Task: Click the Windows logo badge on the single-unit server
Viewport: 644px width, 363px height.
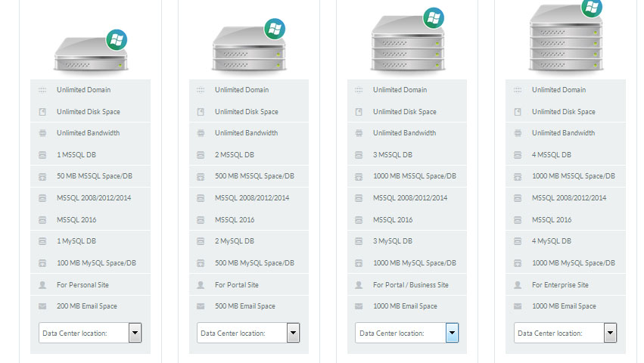Action: 117,40
